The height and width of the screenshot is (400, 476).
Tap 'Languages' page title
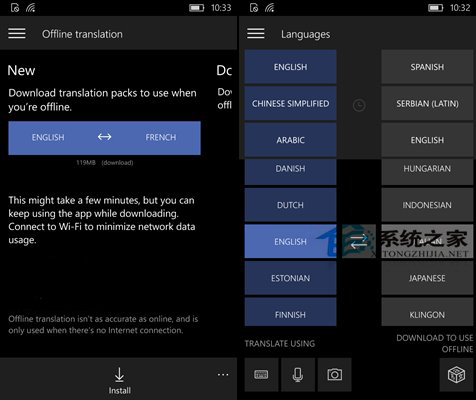pyautogui.click(x=305, y=34)
